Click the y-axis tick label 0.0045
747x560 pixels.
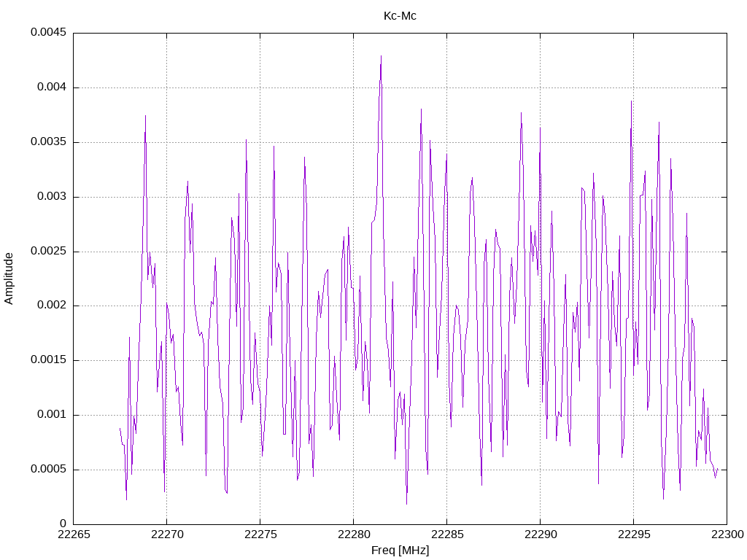point(49,32)
